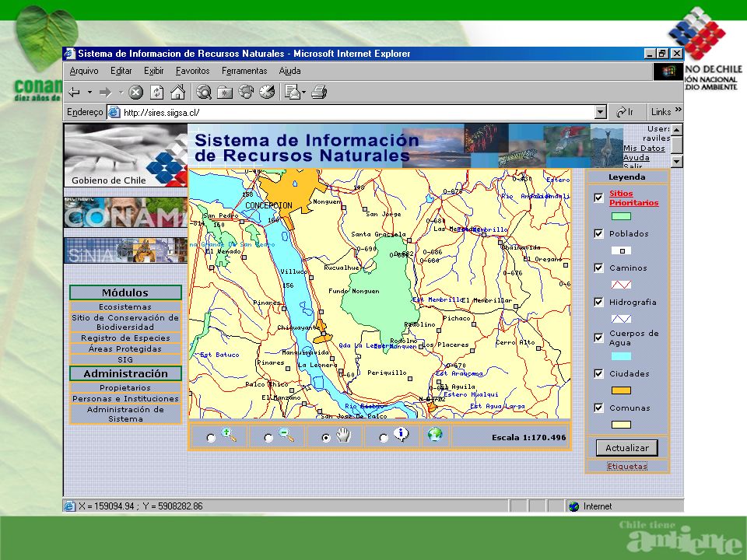This screenshot has height=560, width=747.
Task: Open the Ayuda link in user panel
Action: pos(637,157)
